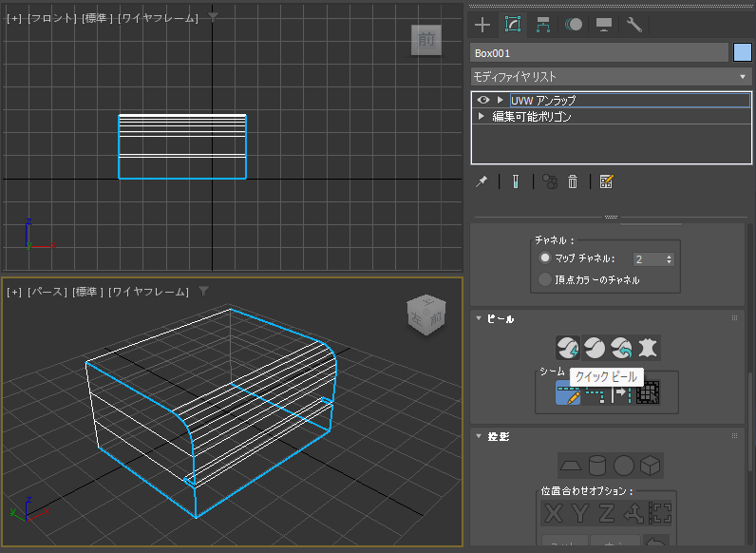Click the map channel value field showing 2
This screenshot has height=553, width=756.
click(x=649, y=259)
